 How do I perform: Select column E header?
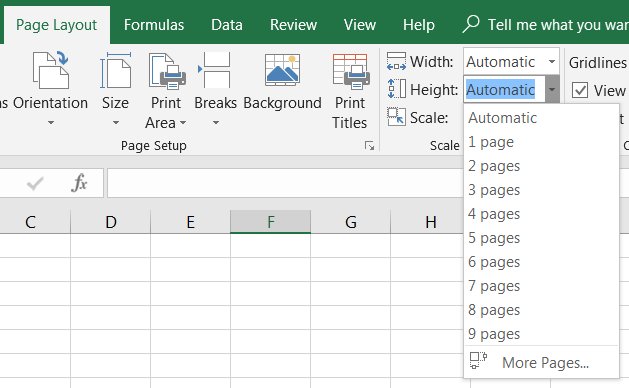[x=191, y=222]
